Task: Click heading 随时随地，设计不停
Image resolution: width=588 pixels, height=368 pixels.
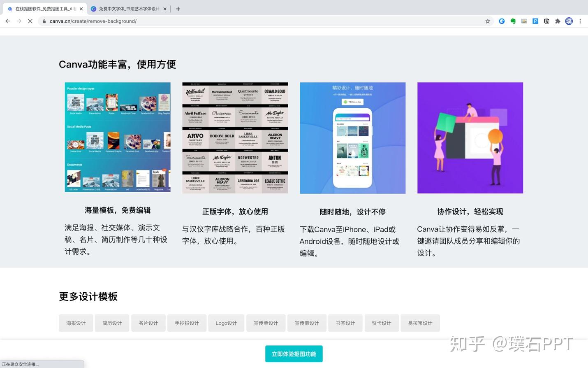Action: [x=353, y=212]
